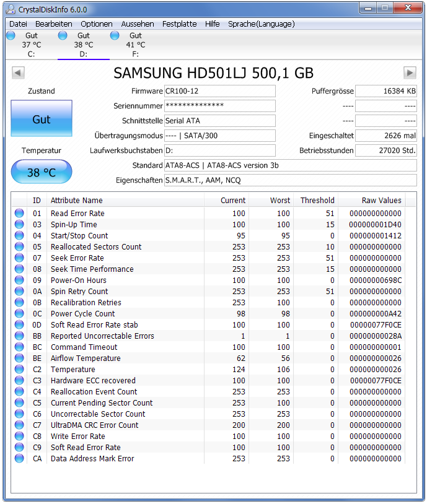Screen dimensions: 427x504
Task: Click status icon of Reported Uncorrectable Errors row
Action: [x=19, y=336]
